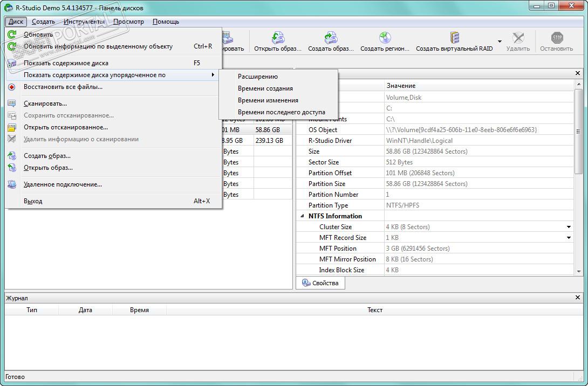This screenshot has height=386, width=588.
Task: Click the Partition Number property label
Action: (x=333, y=195)
